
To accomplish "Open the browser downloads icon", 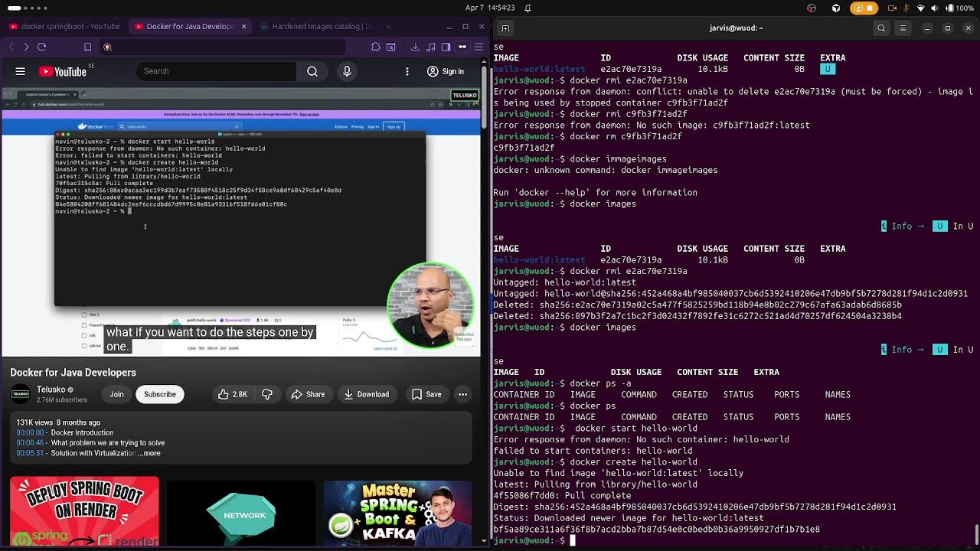I will pos(414,47).
